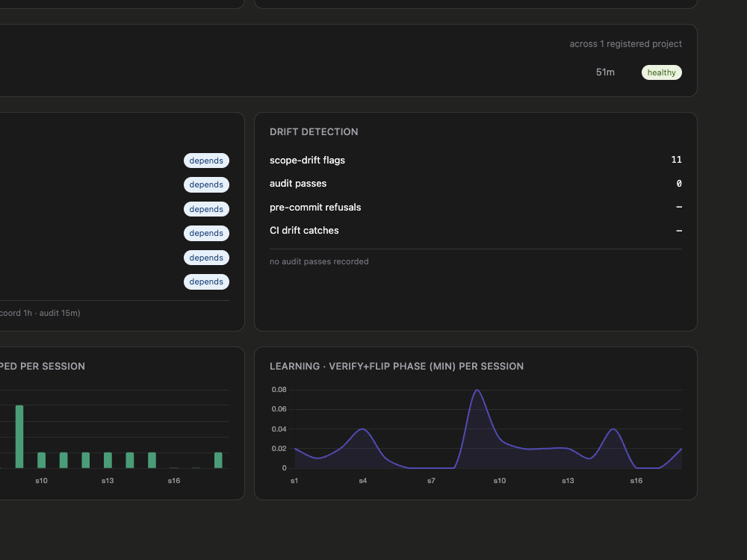Select the "scope-drift flags" row label
This screenshot has width=747, height=560.
tap(307, 160)
